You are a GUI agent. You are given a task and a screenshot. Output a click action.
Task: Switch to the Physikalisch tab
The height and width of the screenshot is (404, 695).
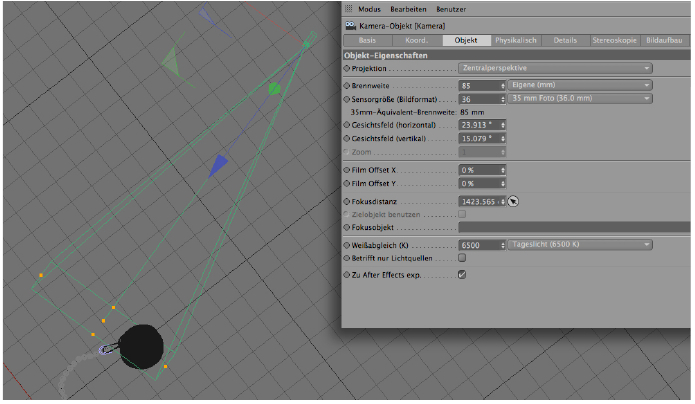tap(515, 40)
